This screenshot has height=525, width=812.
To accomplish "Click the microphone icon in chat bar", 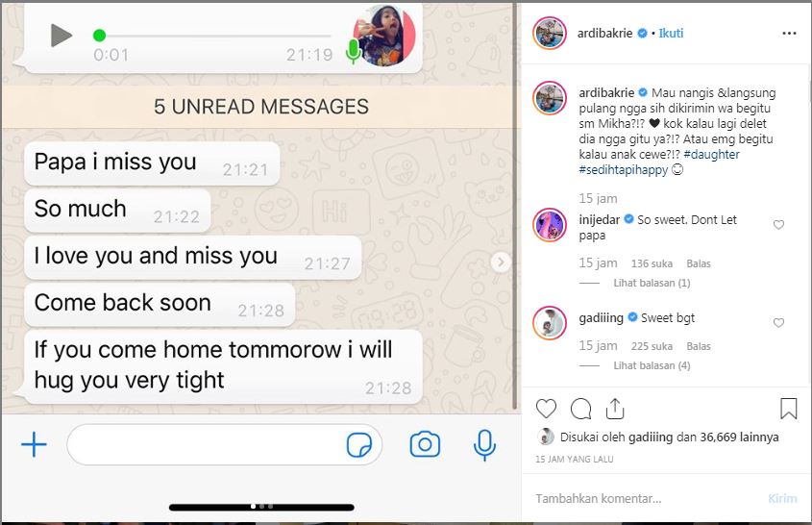I will point(484,445).
